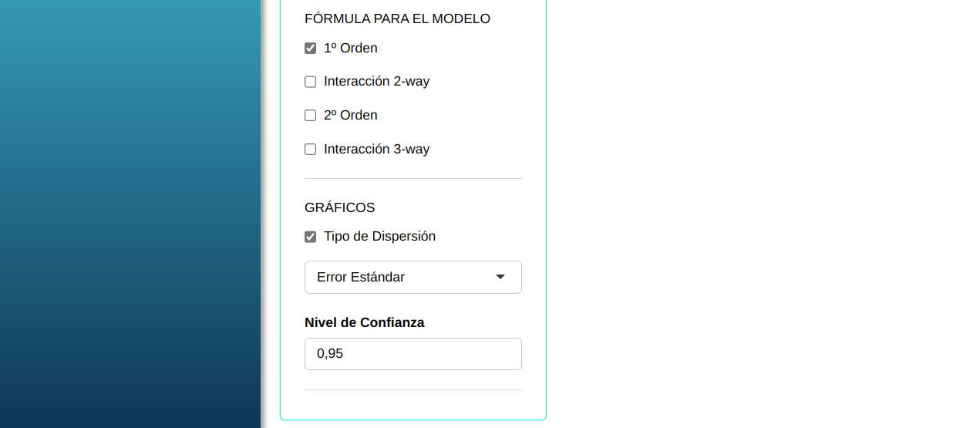The width and height of the screenshot is (980, 428).
Task: Click the 0,95 value in the field
Action: [330, 354]
